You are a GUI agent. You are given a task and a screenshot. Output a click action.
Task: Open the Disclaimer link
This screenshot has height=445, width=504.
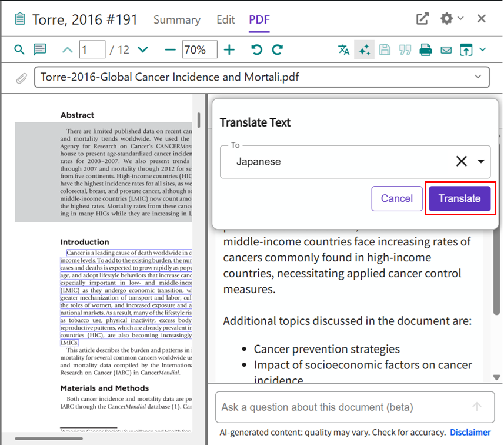[470, 433]
